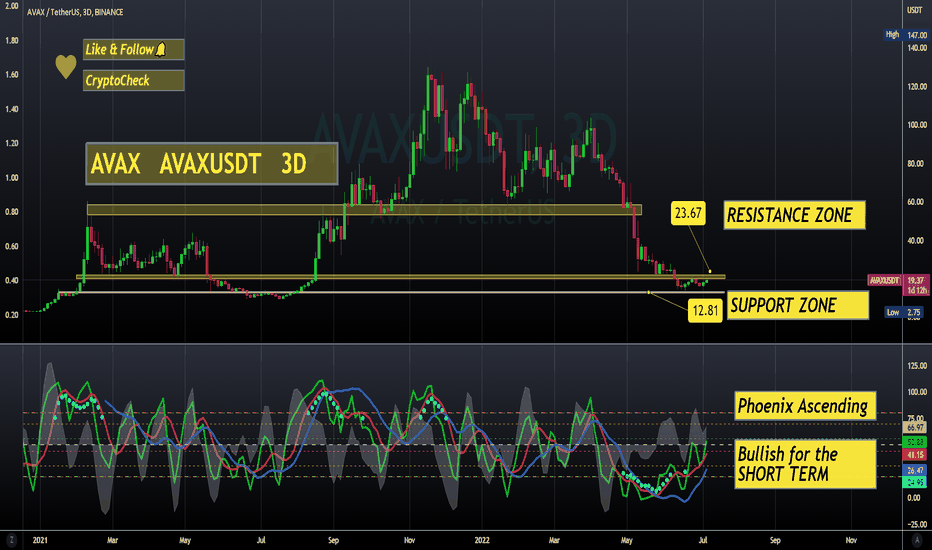The height and width of the screenshot is (550, 932).
Task: Click the High 147.00 price label
Action: 906,35
